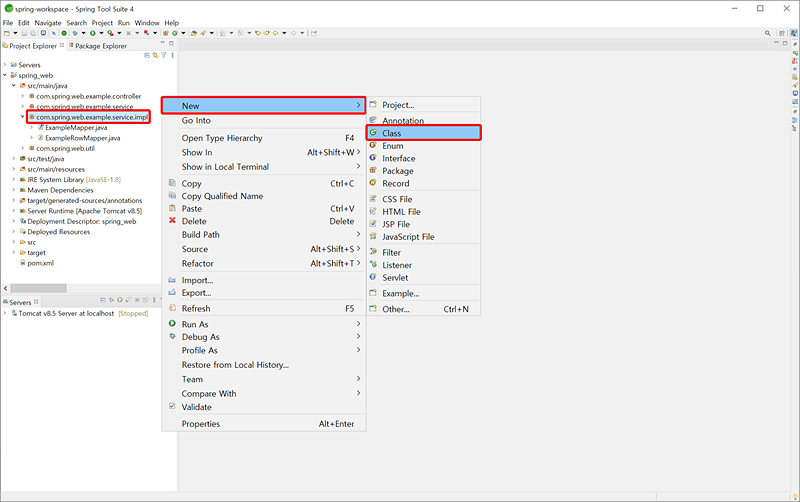Click the blue Boot Dashboard toolbar icon
The width and height of the screenshot is (800, 502).
43,33
